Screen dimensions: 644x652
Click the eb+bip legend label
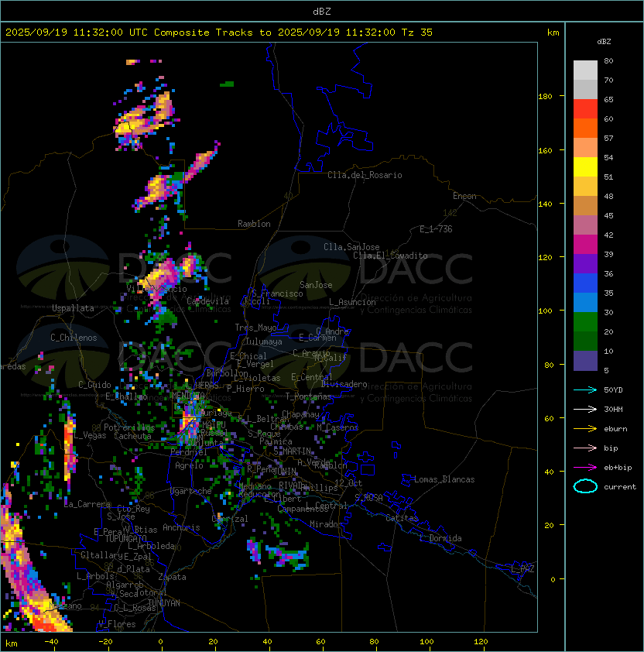pyautogui.click(x=618, y=468)
